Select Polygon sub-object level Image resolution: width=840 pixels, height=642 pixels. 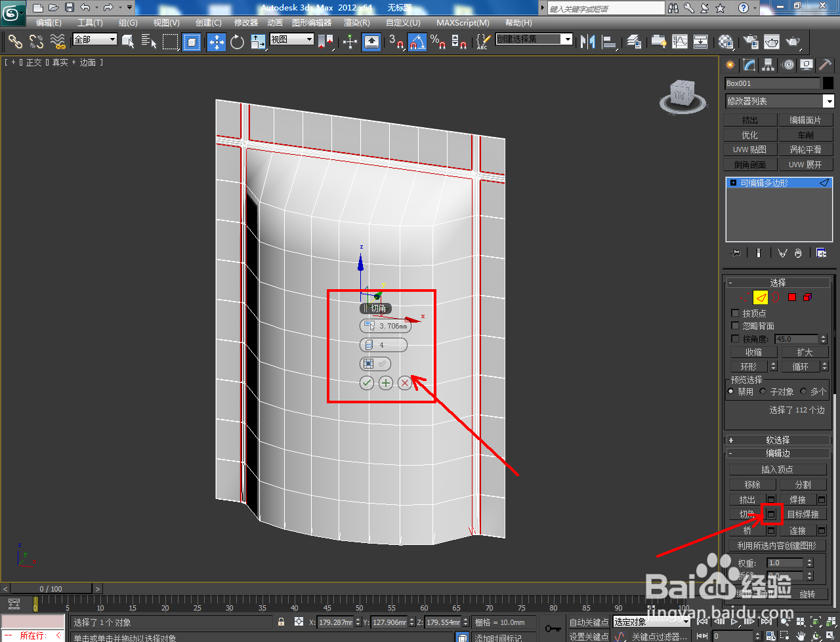(x=791, y=298)
